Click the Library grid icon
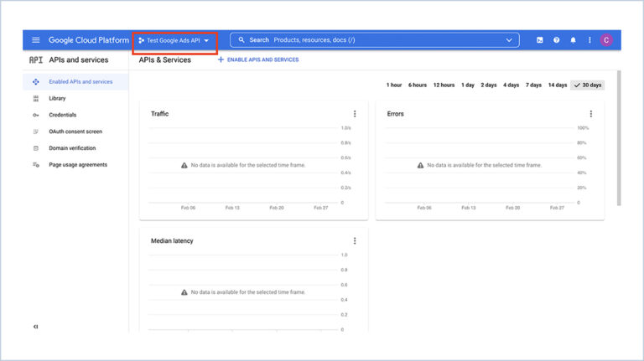The width and height of the screenshot is (644, 361). tap(36, 99)
